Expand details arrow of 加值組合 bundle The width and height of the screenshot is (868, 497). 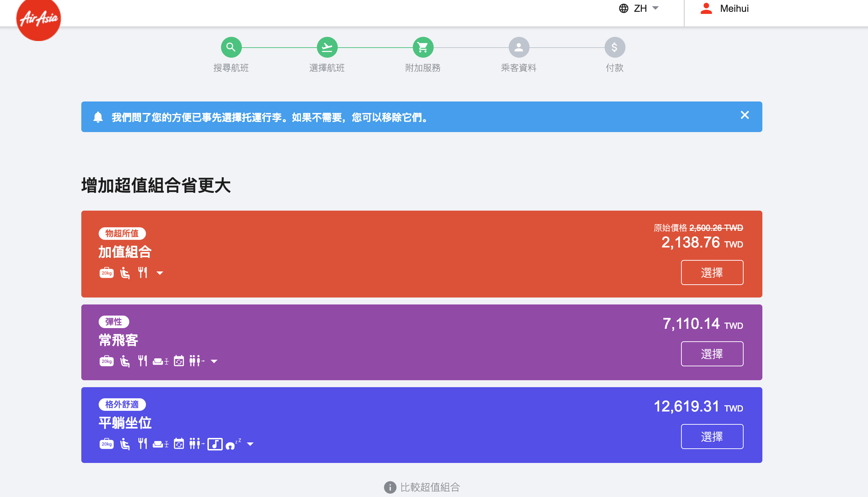coord(160,273)
